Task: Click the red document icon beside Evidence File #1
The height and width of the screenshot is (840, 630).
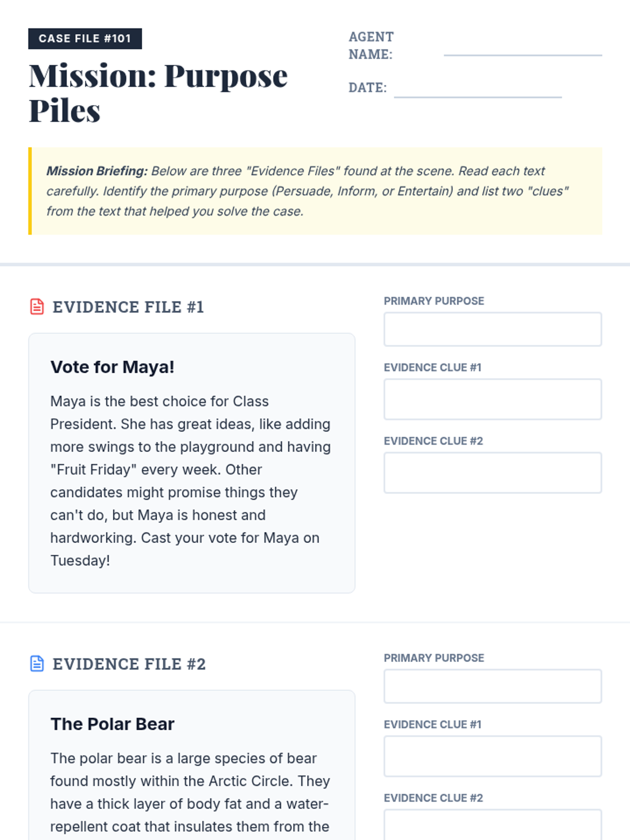Action: click(37, 307)
